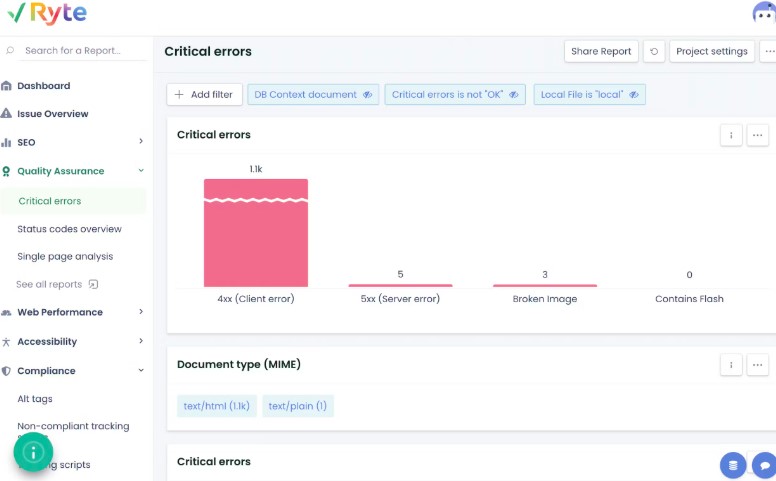This screenshot has width=776, height=481.
Task: Expand the SEO sidebar section
Action: 141,142
